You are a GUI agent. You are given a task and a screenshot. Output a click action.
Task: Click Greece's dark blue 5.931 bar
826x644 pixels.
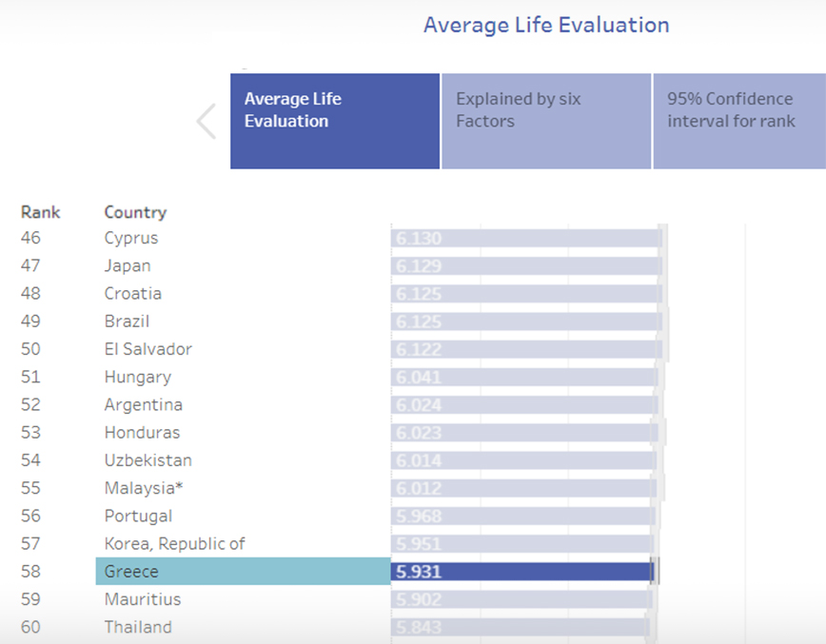(521, 572)
